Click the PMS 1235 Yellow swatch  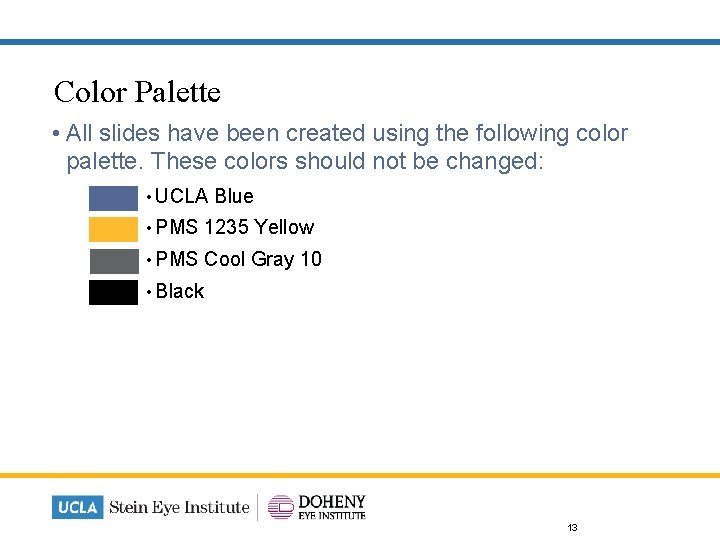(x=113, y=228)
